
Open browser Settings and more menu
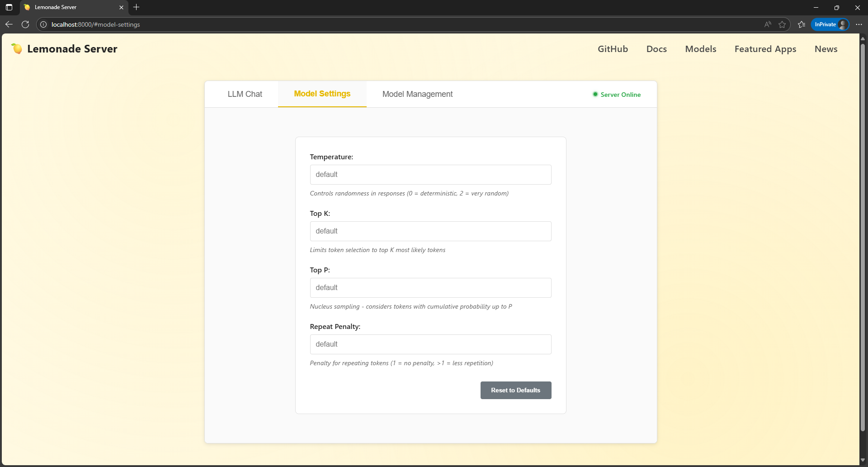[859, 24]
